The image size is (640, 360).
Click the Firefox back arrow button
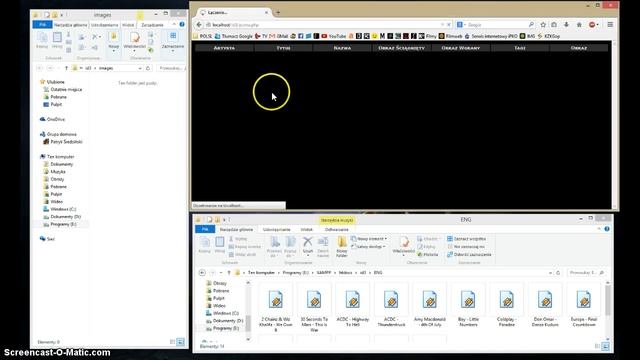coord(199,24)
